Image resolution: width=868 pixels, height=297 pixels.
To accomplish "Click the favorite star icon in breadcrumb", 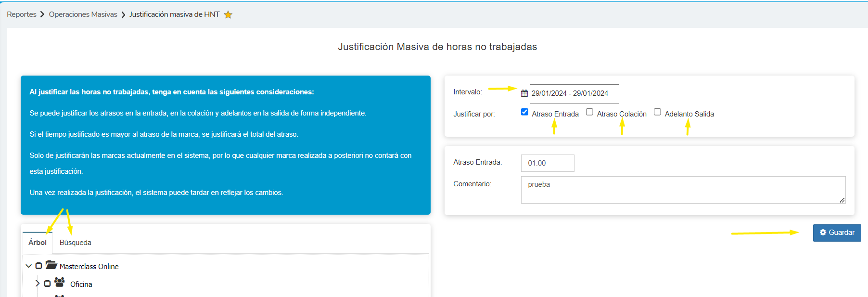I will point(228,15).
